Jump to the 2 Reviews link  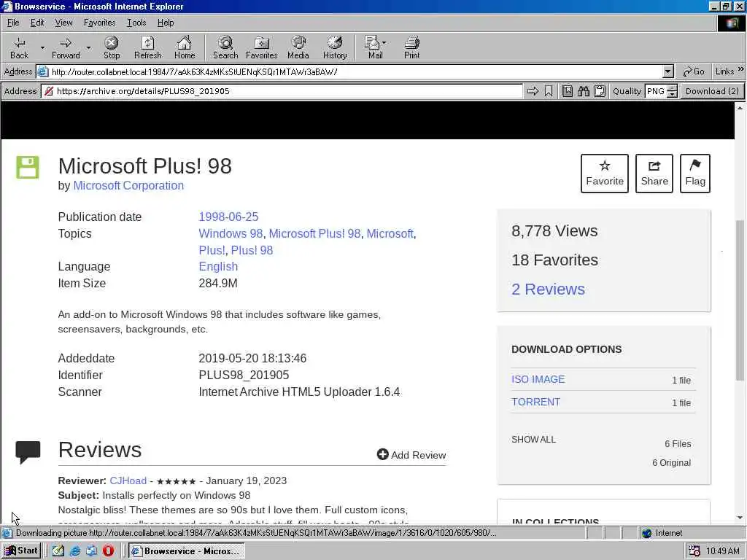click(x=548, y=289)
